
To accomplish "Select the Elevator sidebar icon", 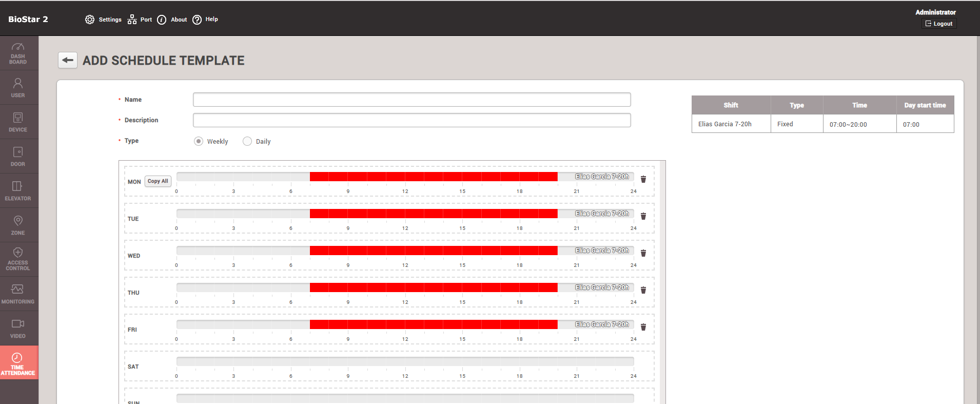I will coord(18,190).
